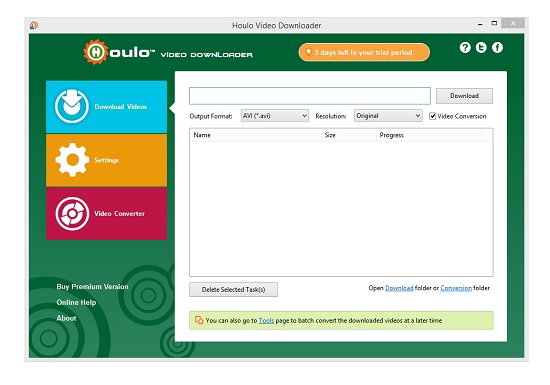This screenshot has width=550, height=385.
Task: Click the lightbulb icon in trial banner
Action: (x=308, y=52)
